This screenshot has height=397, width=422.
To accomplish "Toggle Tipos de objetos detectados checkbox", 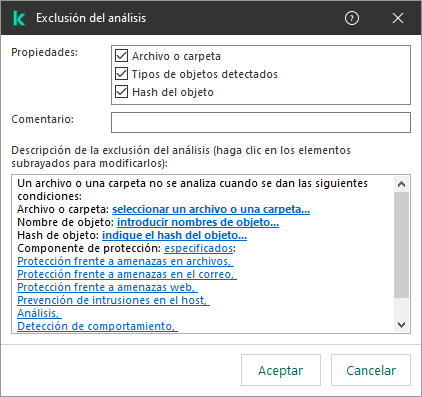I will click(x=121, y=74).
